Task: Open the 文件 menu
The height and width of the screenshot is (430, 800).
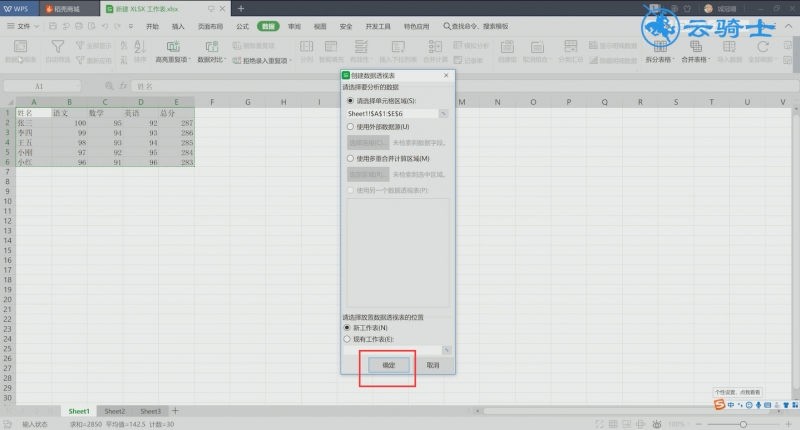Action: 23,26
